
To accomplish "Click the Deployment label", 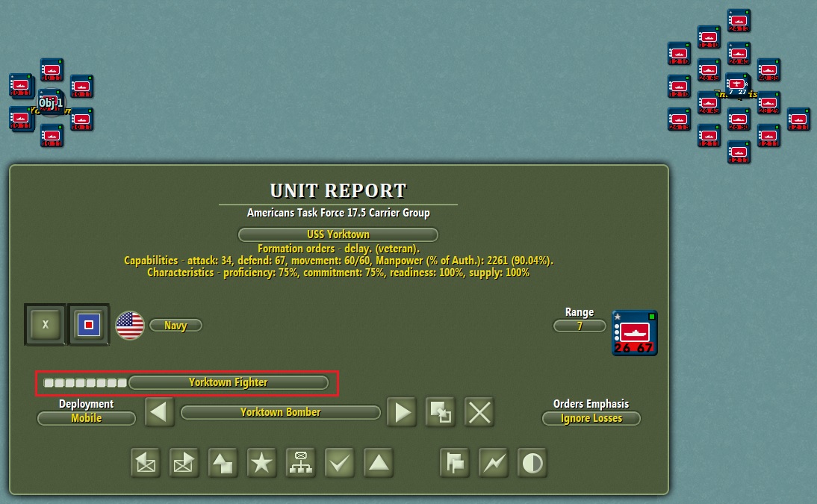I will click(86, 404).
